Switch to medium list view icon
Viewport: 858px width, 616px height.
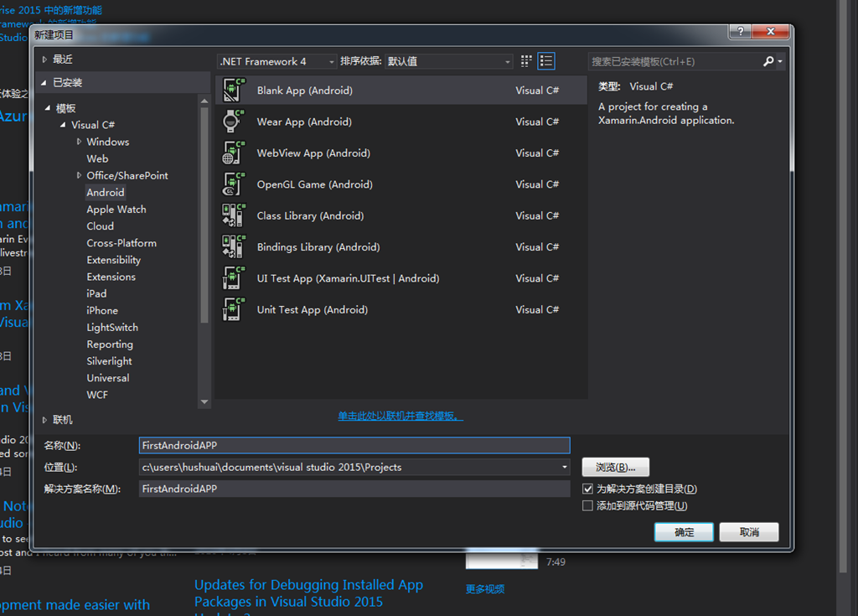(x=546, y=61)
